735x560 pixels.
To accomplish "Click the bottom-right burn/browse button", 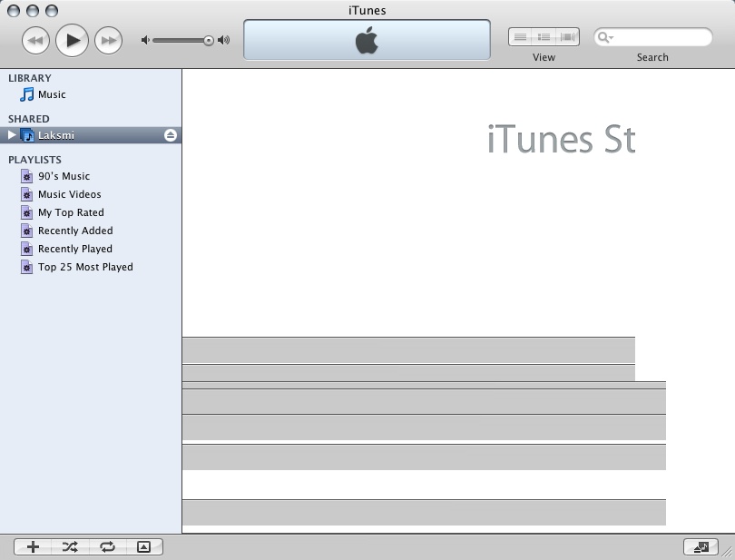I will click(x=701, y=547).
